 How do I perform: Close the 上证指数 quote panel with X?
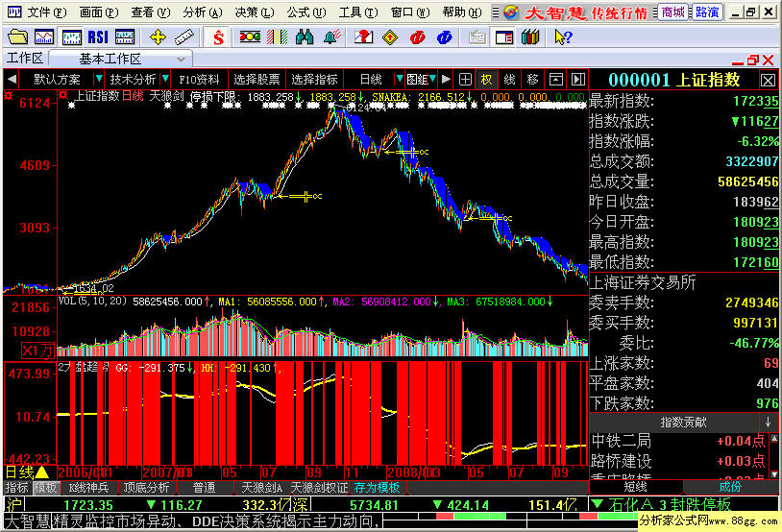click(x=768, y=81)
